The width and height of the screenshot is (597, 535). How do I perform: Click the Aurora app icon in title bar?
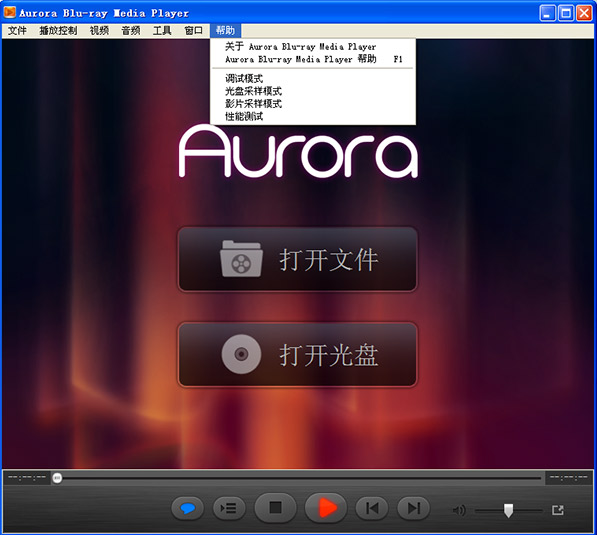click(x=10, y=13)
